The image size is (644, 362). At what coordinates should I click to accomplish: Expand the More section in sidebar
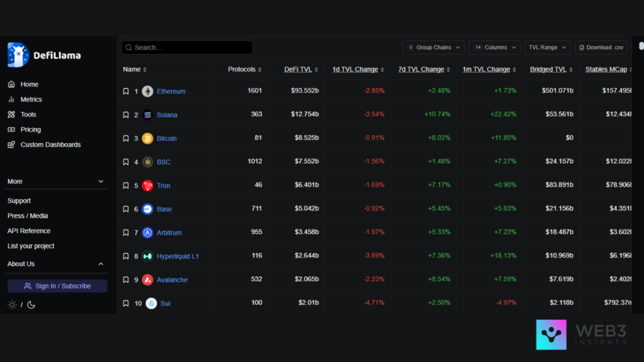56,182
